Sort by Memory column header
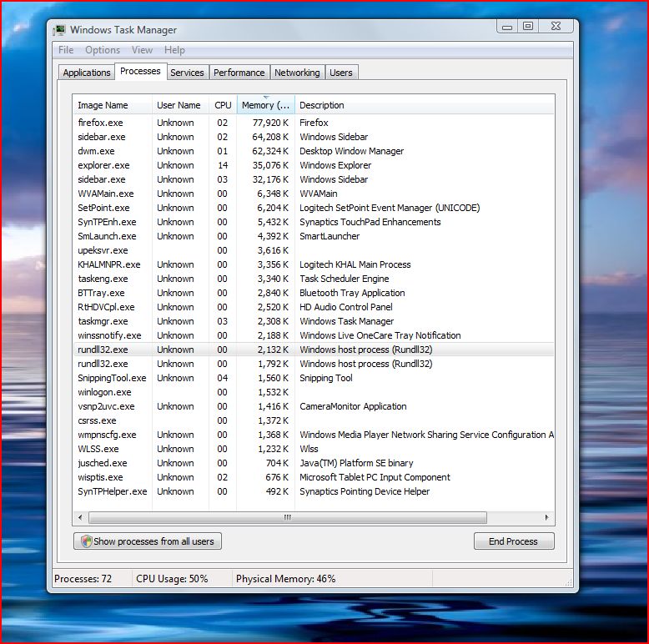This screenshot has height=644, width=649. [266, 105]
